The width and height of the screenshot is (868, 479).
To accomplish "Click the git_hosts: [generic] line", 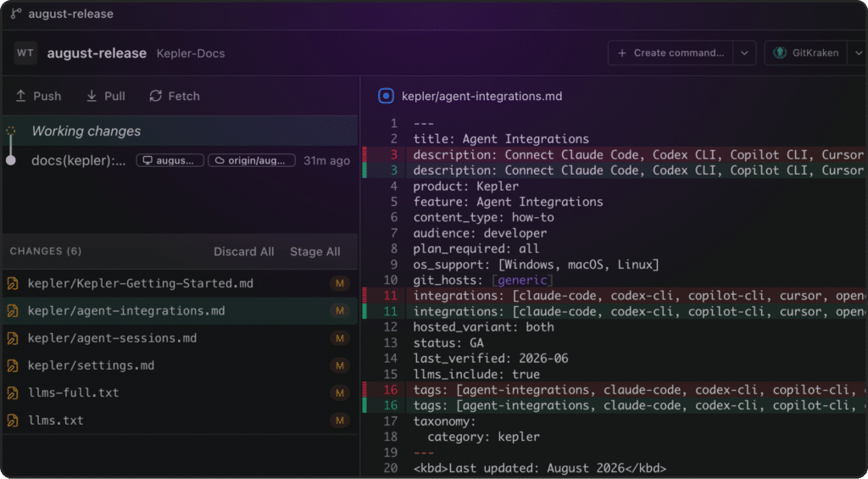I will tap(483, 281).
